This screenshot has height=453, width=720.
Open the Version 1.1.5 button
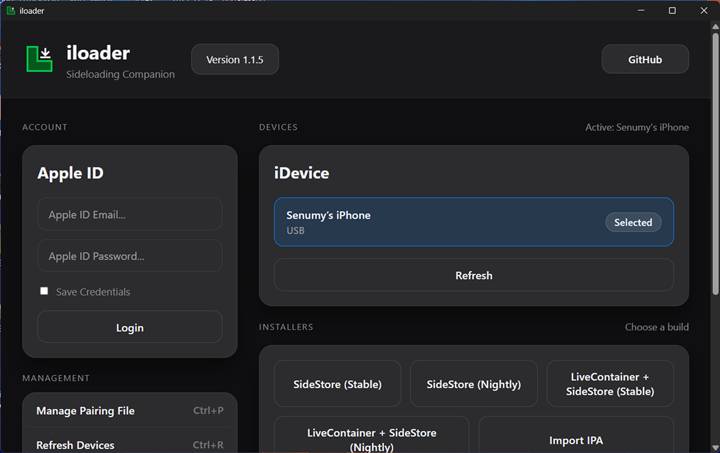pyautogui.click(x=235, y=60)
